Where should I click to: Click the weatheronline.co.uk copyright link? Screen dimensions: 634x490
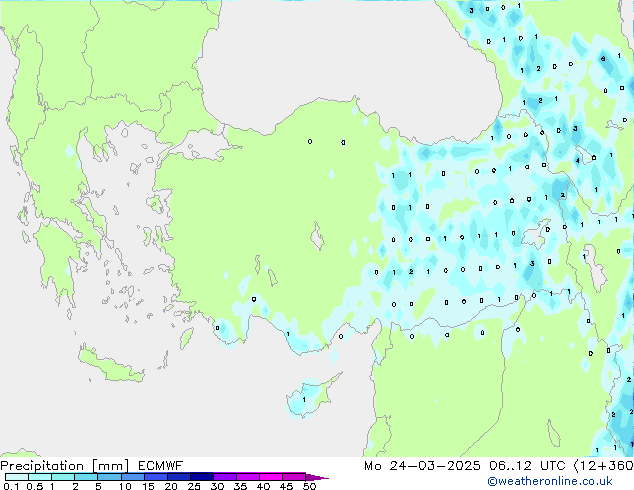click(550, 481)
